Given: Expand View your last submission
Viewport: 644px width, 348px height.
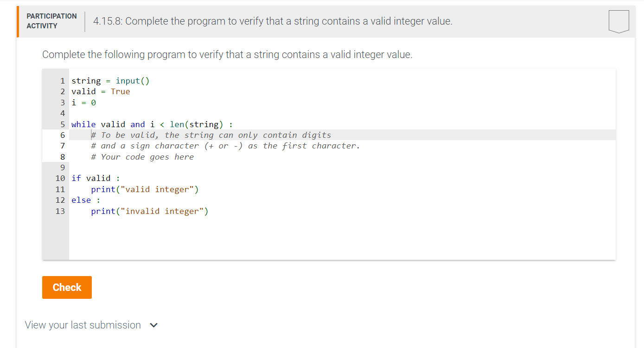Looking at the screenshot, I should click(x=83, y=325).
